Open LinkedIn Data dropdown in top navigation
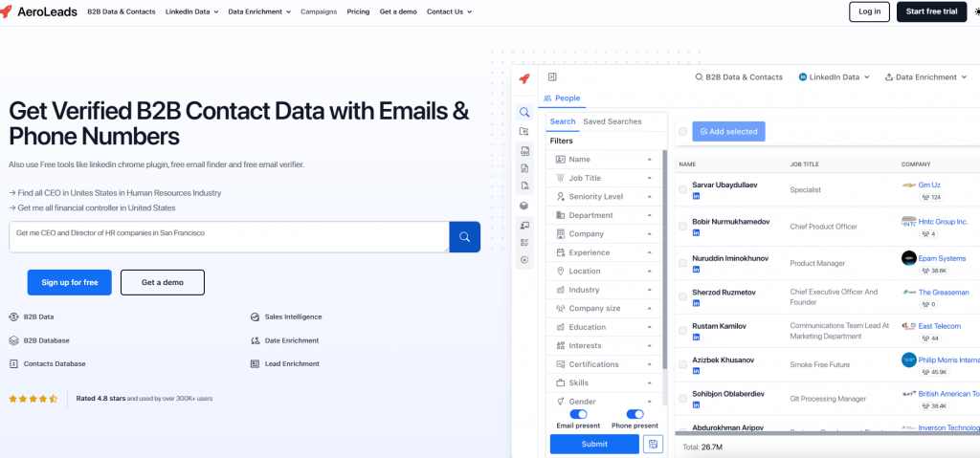This screenshot has height=458, width=980. (191, 11)
